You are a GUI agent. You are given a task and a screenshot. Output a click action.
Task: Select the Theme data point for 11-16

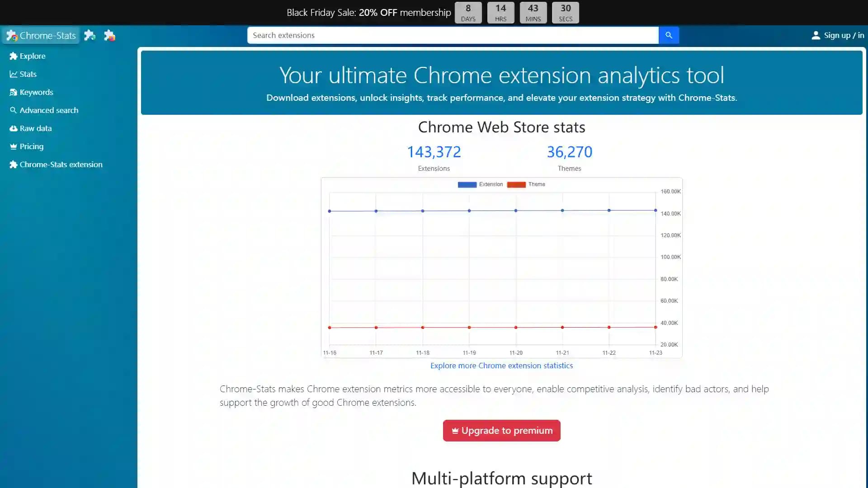pos(330,328)
